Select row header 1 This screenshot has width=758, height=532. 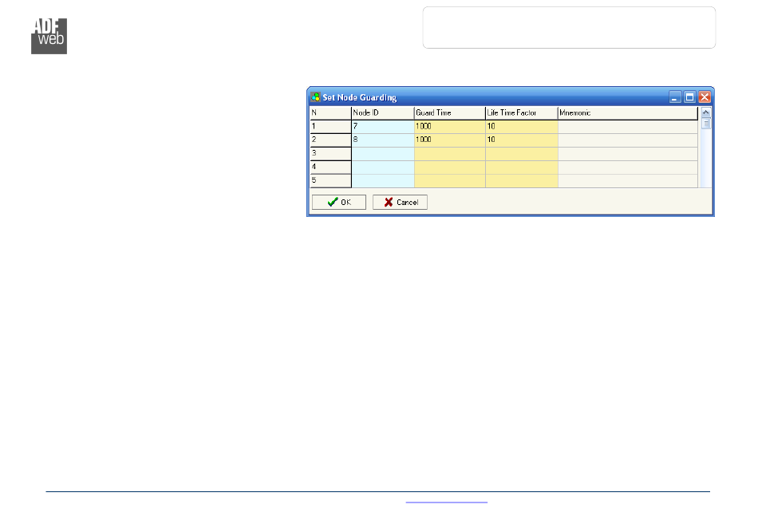tap(330, 127)
